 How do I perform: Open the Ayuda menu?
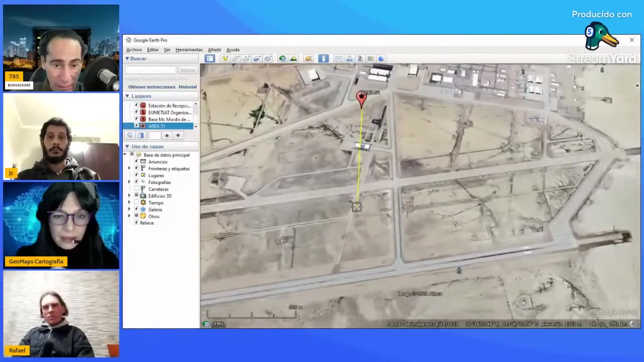[233, 50]
